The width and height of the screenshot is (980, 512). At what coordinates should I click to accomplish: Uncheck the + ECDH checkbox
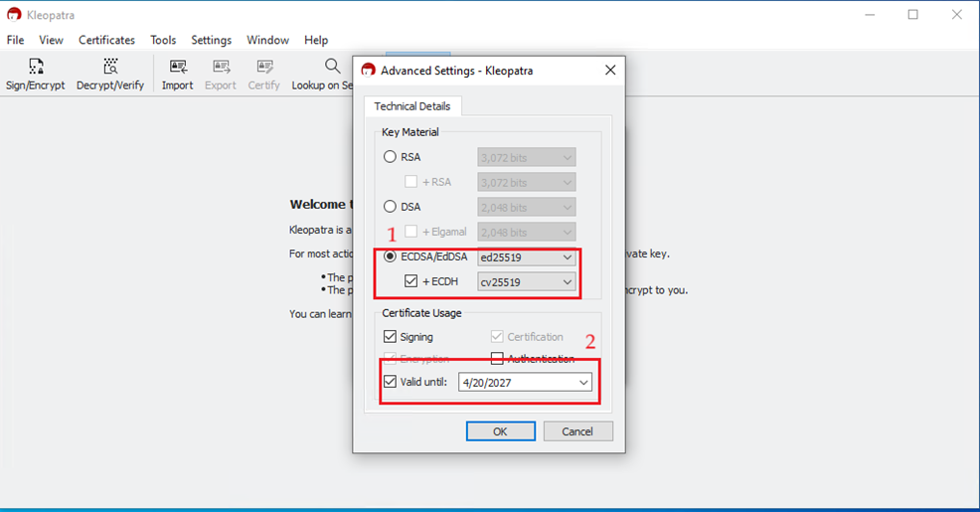(x=410, y=281)
